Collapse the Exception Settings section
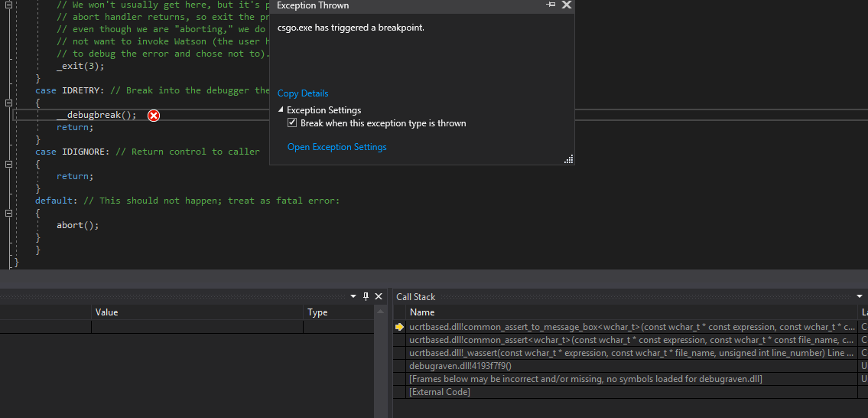 click(x=281, y=110)
